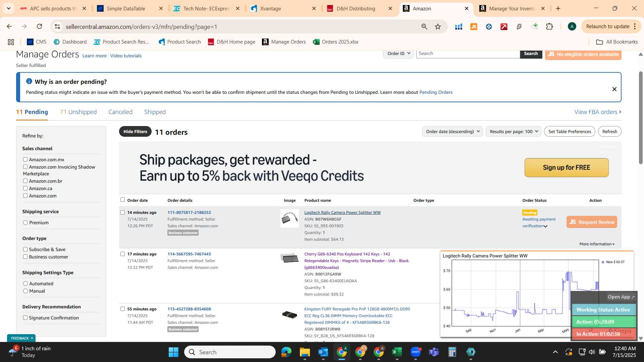
Task: Open the Chrome apps grid in the bookmarks bar
Action: coord(11,42)
